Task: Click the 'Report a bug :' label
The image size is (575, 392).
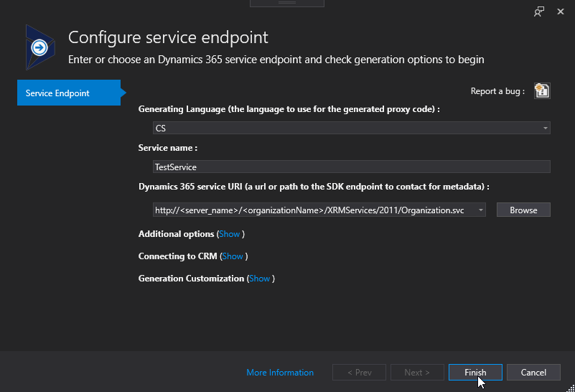Action: (x=497, y=91)
